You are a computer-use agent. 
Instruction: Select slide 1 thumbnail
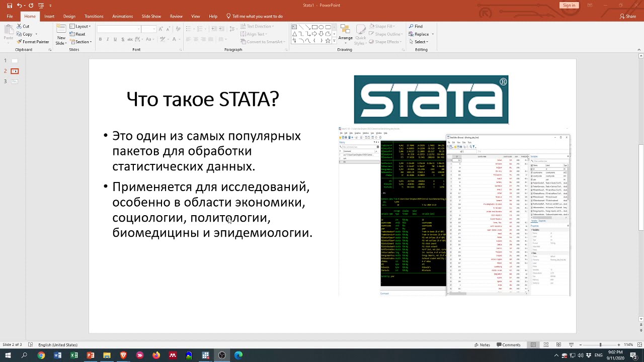point(15,61)
